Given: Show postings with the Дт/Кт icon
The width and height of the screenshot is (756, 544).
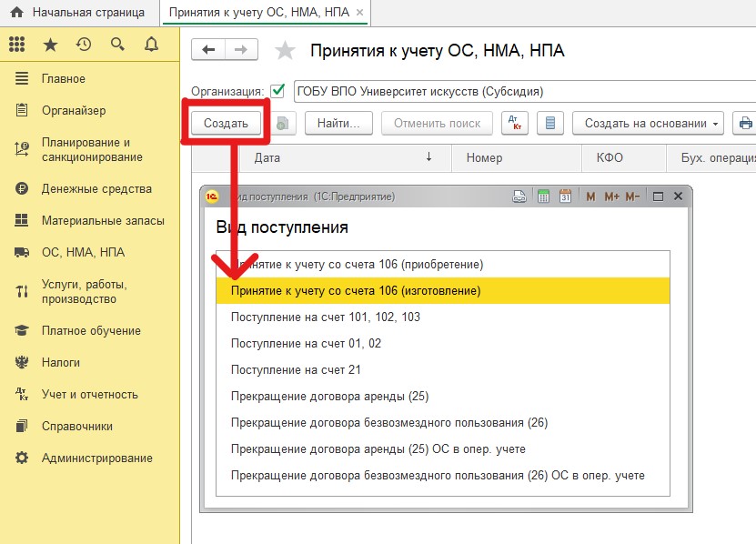Looking at the screenshot, I should coord(515,123).
